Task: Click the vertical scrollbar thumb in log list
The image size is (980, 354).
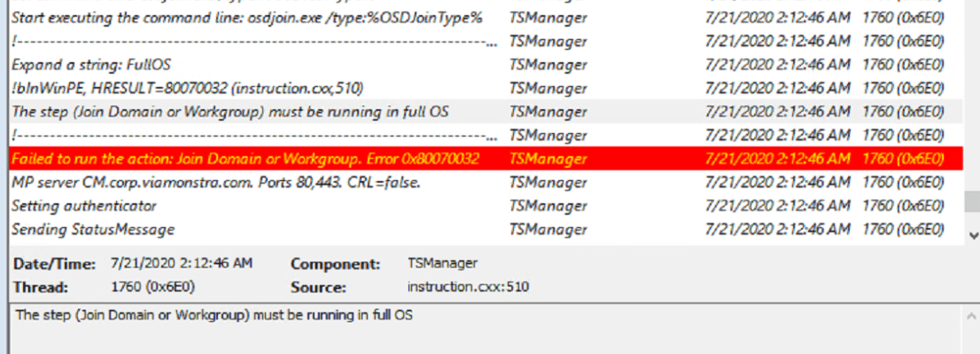Action: 973,201
